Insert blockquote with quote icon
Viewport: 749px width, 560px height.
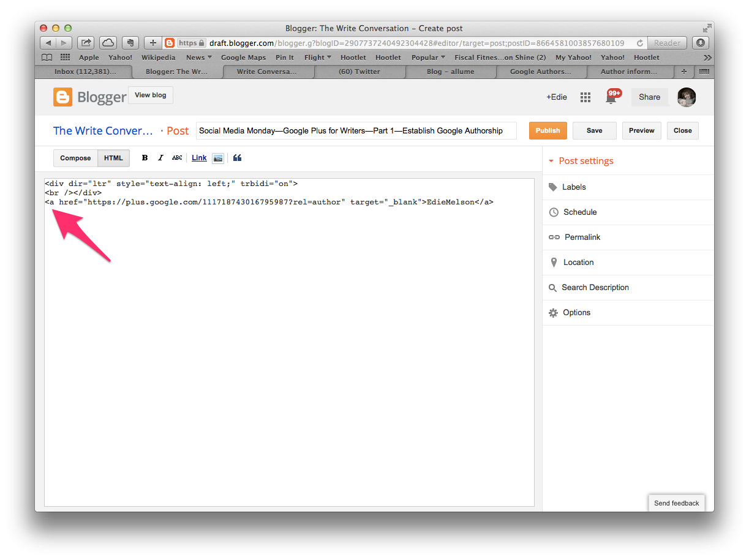click(238, 158)
